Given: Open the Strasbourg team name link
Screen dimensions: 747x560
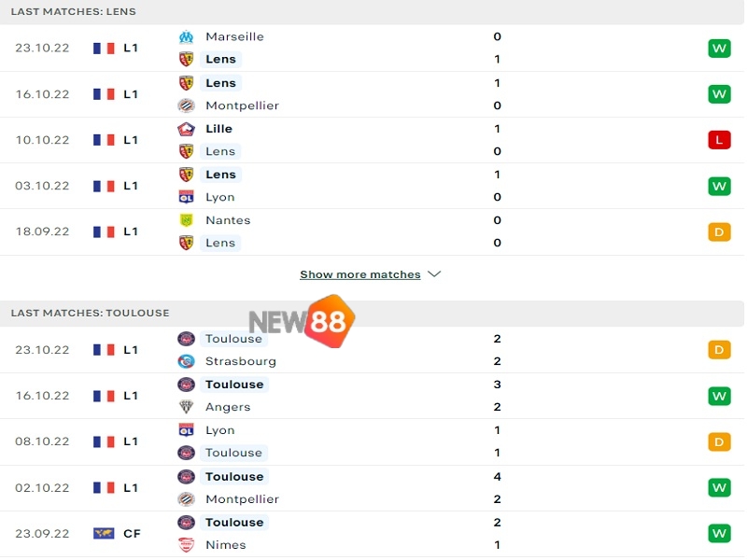Looking at the screenshot, I should pyautogui.click(x=241, y=361).
